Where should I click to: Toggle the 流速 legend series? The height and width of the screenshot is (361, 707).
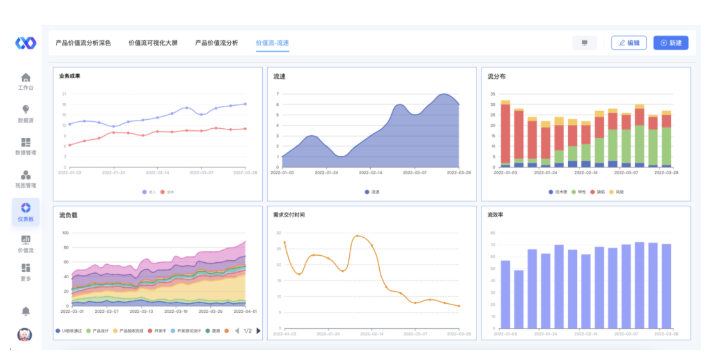click(x=372, y=192)
